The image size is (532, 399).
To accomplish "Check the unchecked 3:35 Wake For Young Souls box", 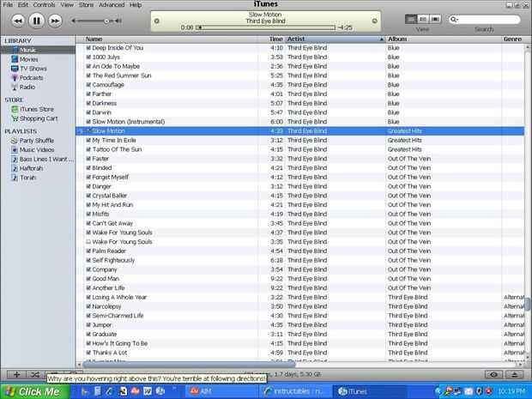I will tap(88, 242).
